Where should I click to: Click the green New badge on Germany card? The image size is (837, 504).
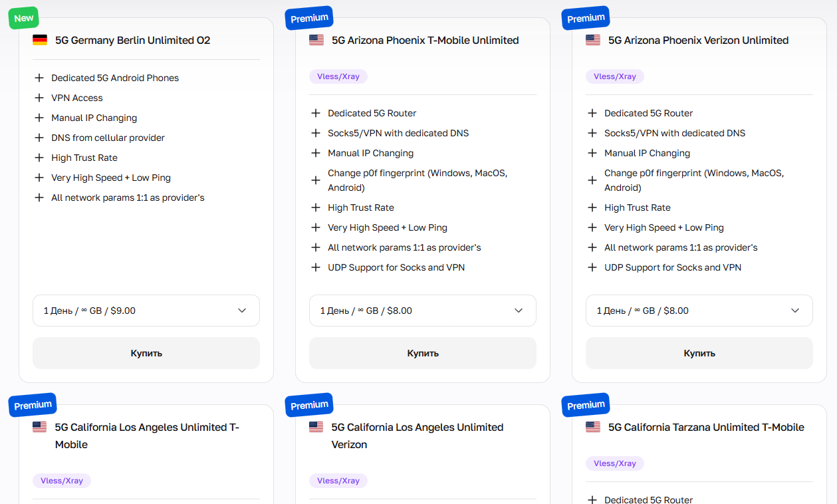click(x=24, y=18)
